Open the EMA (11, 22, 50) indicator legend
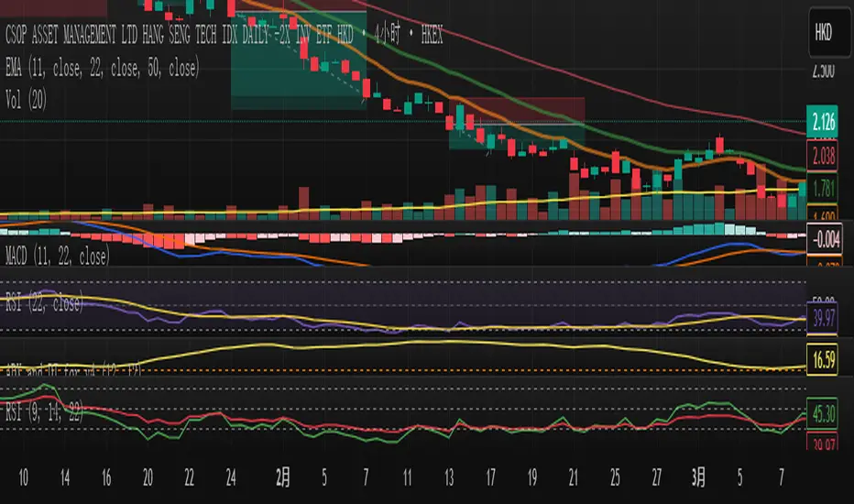This screenshot has width=854, height=504. (103, 68)
